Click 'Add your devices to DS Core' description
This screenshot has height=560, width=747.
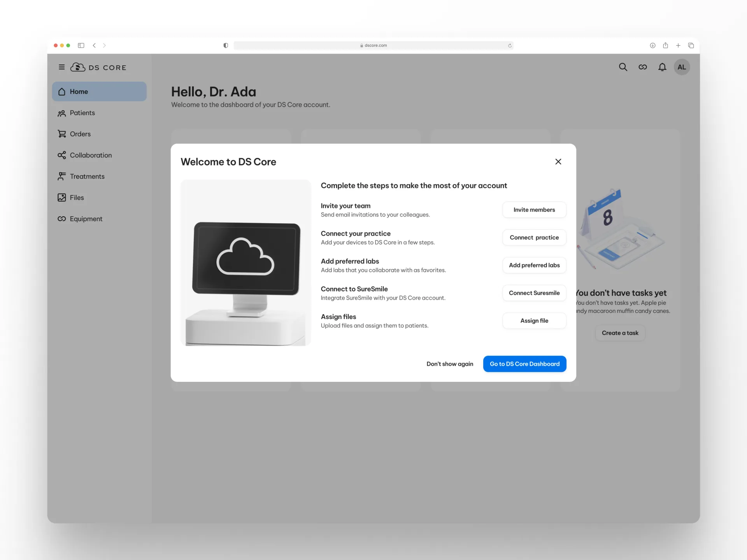point(378,242)
